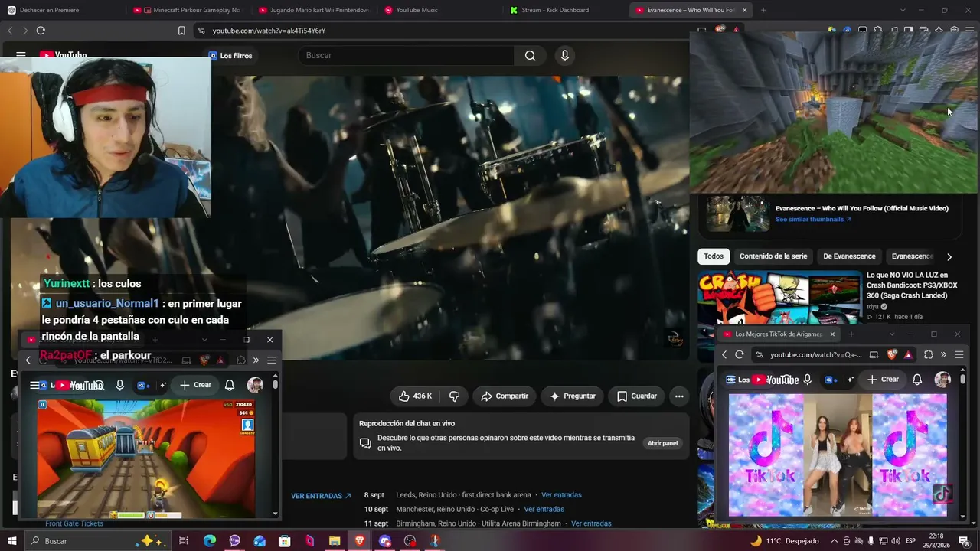
Task: Reload the page in the TikTok browser window
Action: click(x=740, y=354)
